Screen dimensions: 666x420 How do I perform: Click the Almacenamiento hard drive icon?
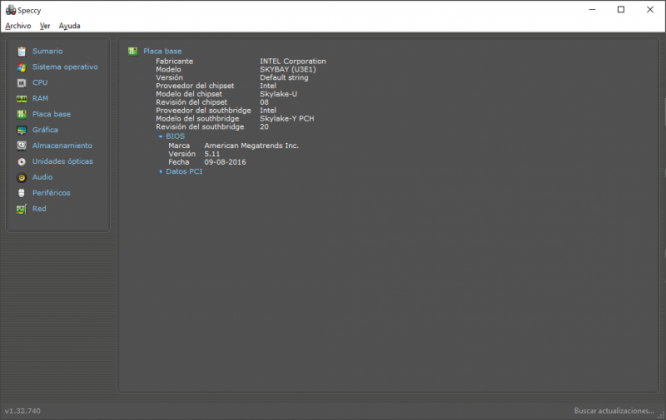coord(22,146)
